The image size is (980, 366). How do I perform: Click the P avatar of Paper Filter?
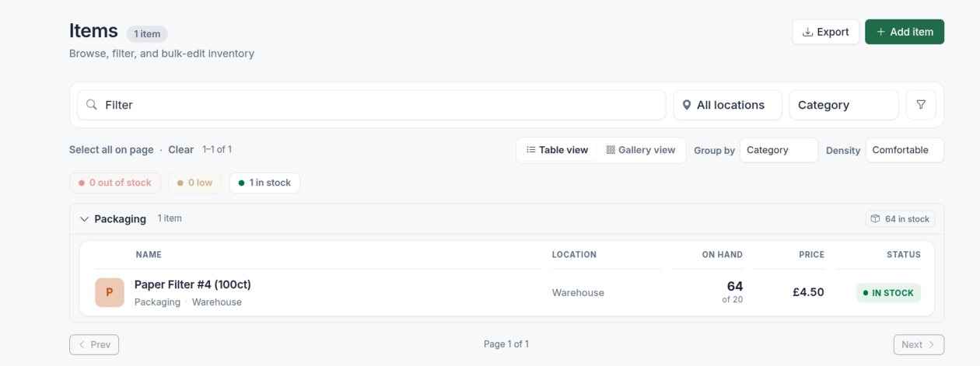tap(110, 293)
